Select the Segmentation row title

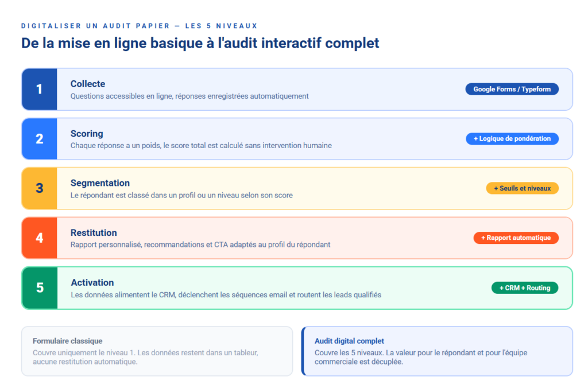coord(100,183)
